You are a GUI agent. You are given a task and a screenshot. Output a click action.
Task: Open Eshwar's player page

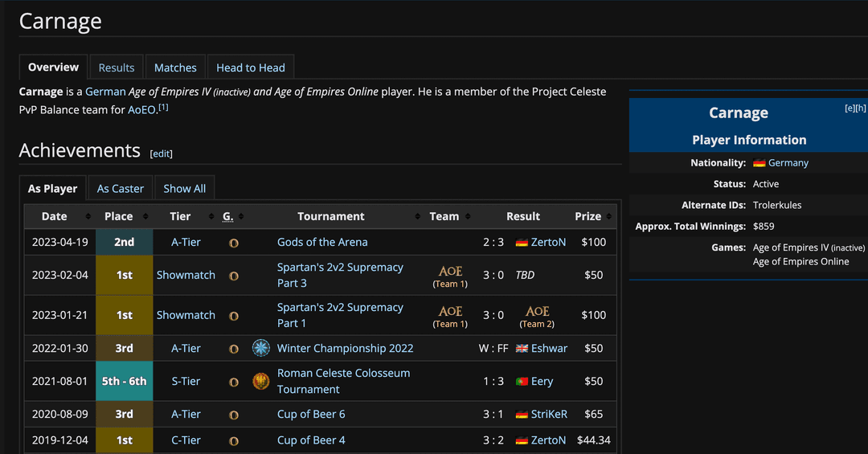click(549, 348)
